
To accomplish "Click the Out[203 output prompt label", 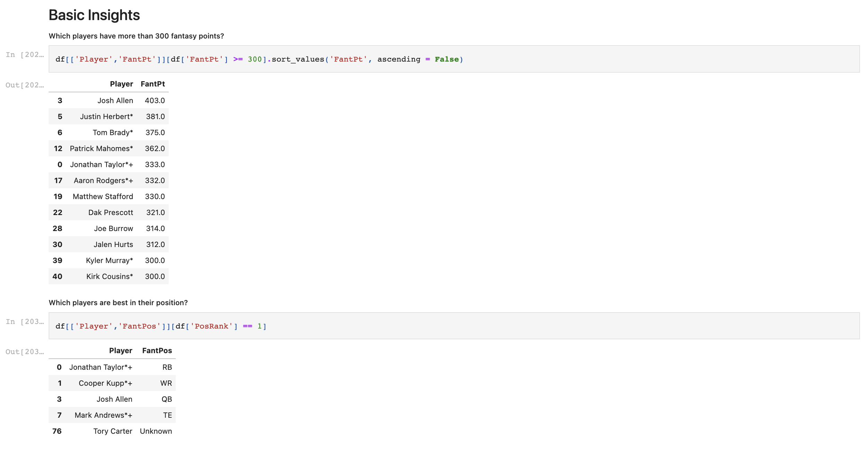I will coord(25,352).
